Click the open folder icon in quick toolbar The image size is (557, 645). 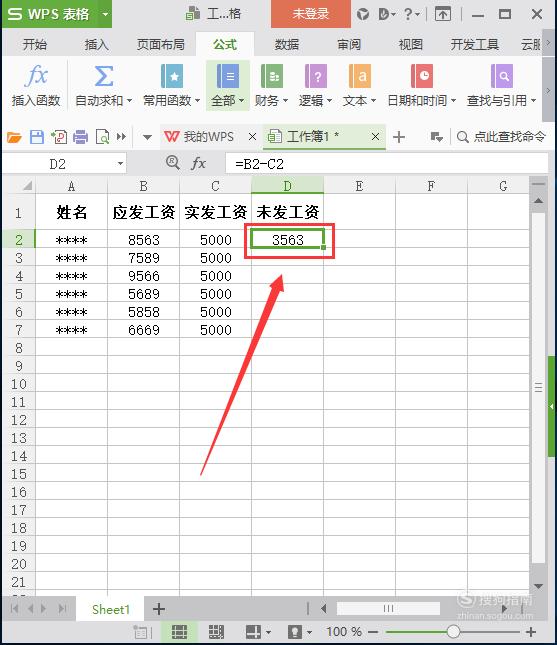click(14, 137)
